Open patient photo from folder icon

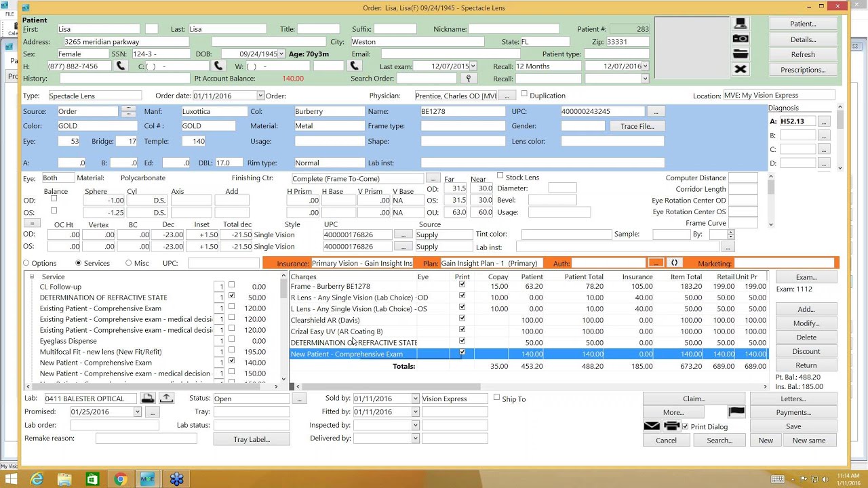(741, 54)
